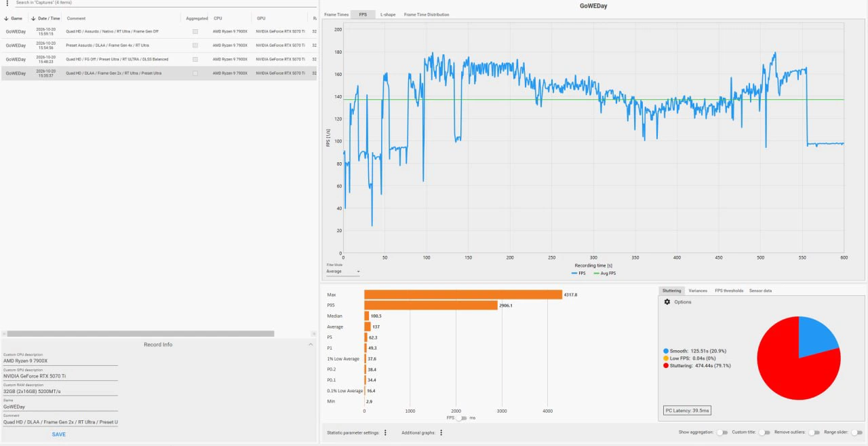Image resolution: width=868 pixels, height=446 pixels.
Task: Select the L-shape tab
Action: coord(388,14)
